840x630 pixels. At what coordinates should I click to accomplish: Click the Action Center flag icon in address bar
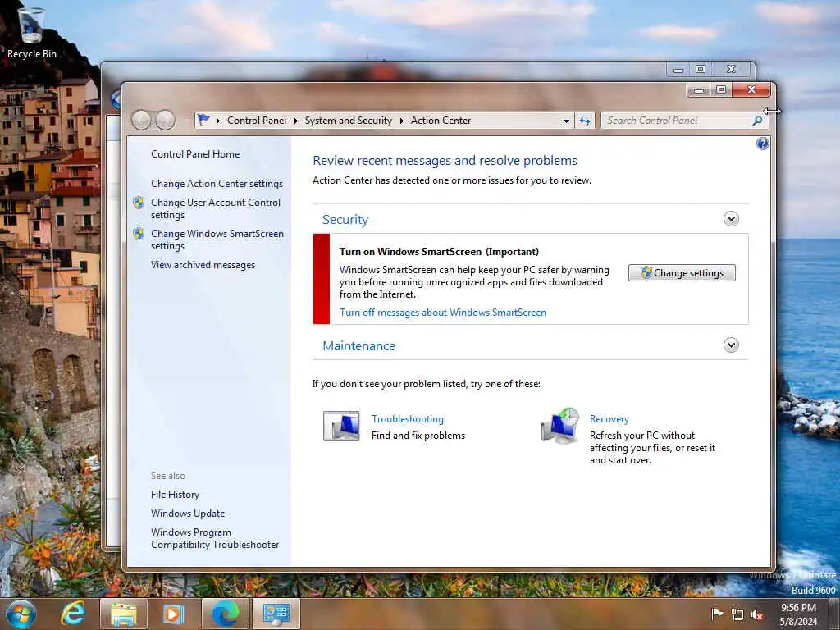203,120
